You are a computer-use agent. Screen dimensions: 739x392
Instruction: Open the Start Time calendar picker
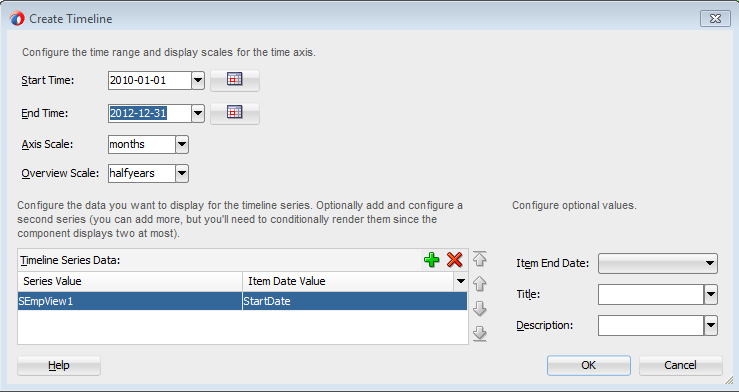(234, 81)
